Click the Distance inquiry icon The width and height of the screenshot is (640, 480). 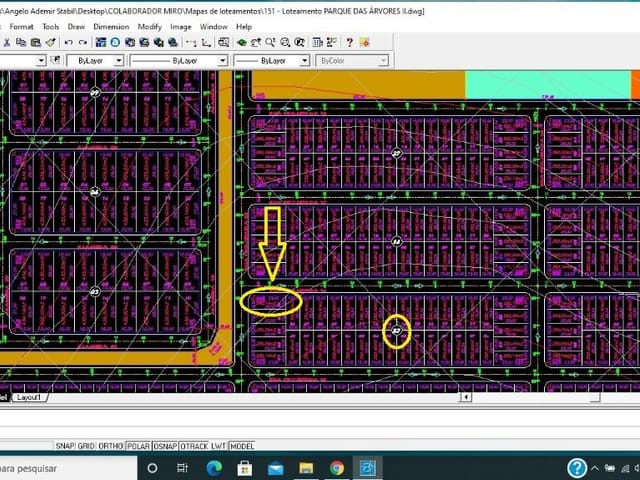223,42
